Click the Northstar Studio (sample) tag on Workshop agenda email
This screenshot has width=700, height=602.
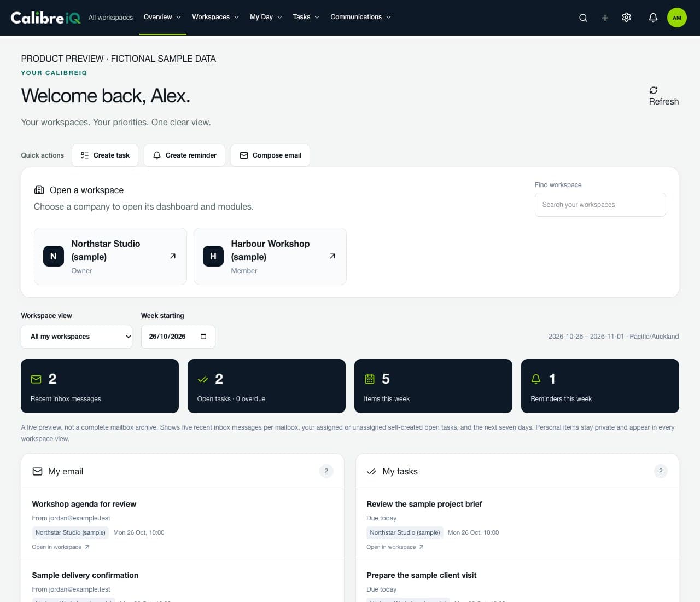(x=71, y=532)
